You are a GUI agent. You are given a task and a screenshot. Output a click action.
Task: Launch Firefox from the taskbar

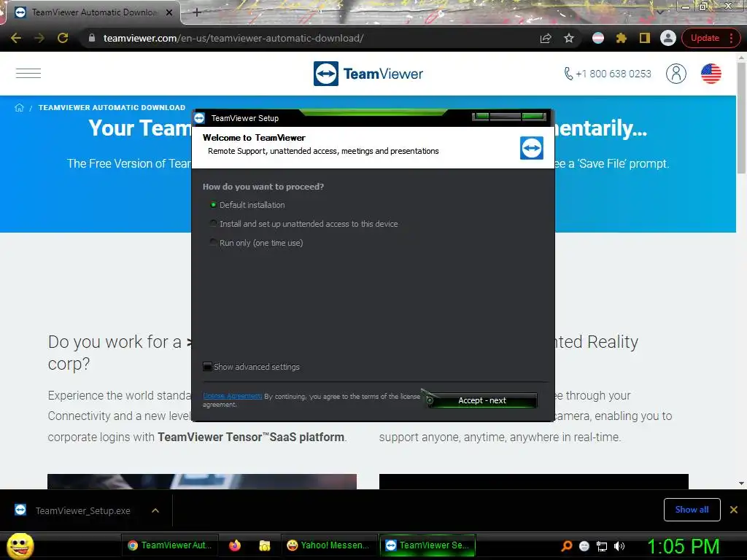(x=235, y=545)
